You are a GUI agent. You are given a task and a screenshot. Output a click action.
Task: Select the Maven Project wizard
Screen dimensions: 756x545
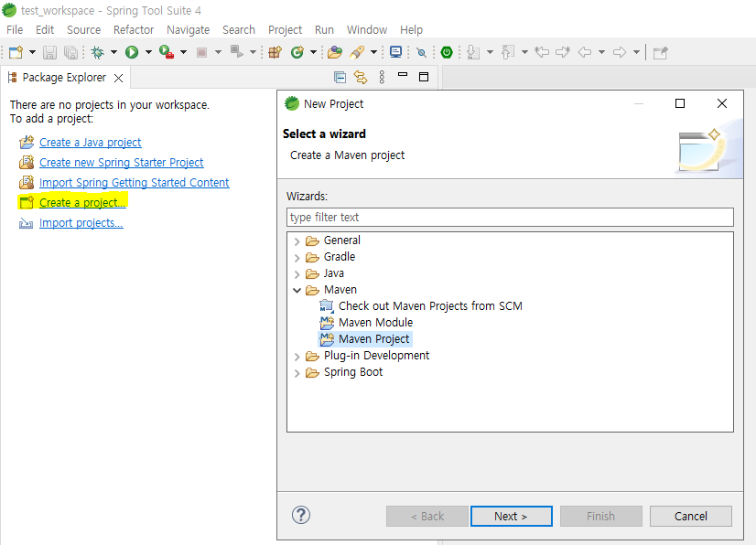tap(373, 338)
